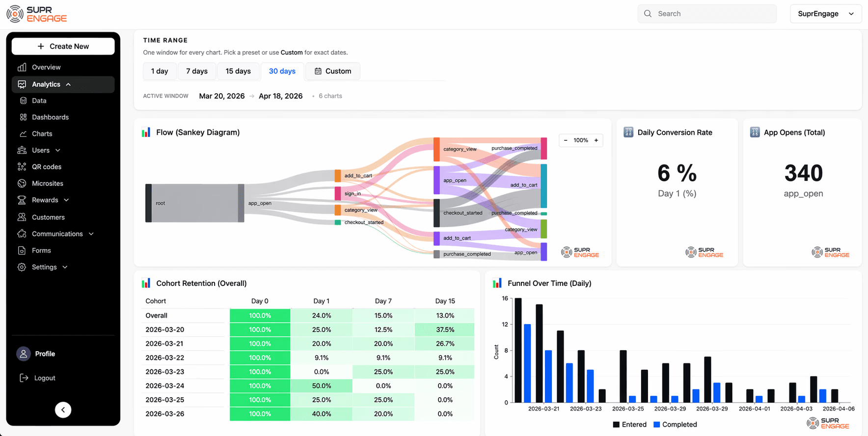Screen dimensions: 868x436
Task: Open the QR codes sidebar icon
Action: click(22, 167)
